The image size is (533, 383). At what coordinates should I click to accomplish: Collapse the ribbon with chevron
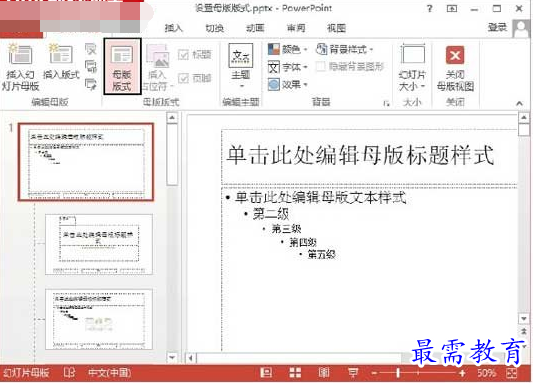[x=519, y=103]
